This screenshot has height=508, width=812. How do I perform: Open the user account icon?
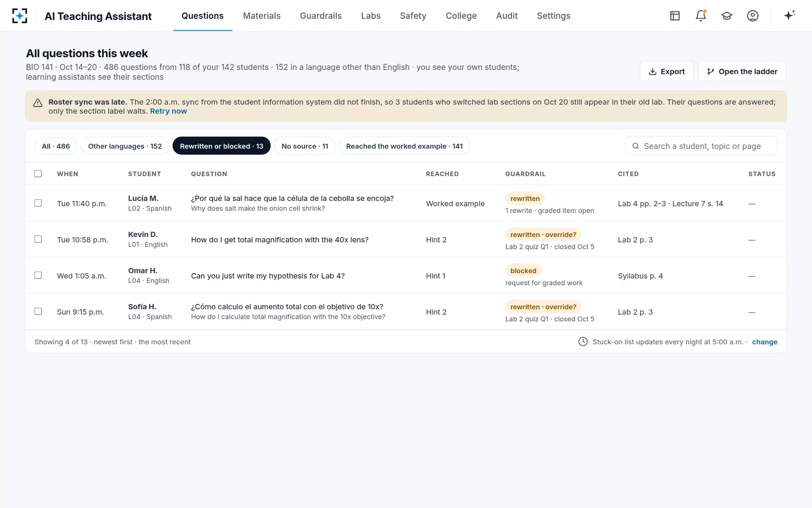[753, 16]
